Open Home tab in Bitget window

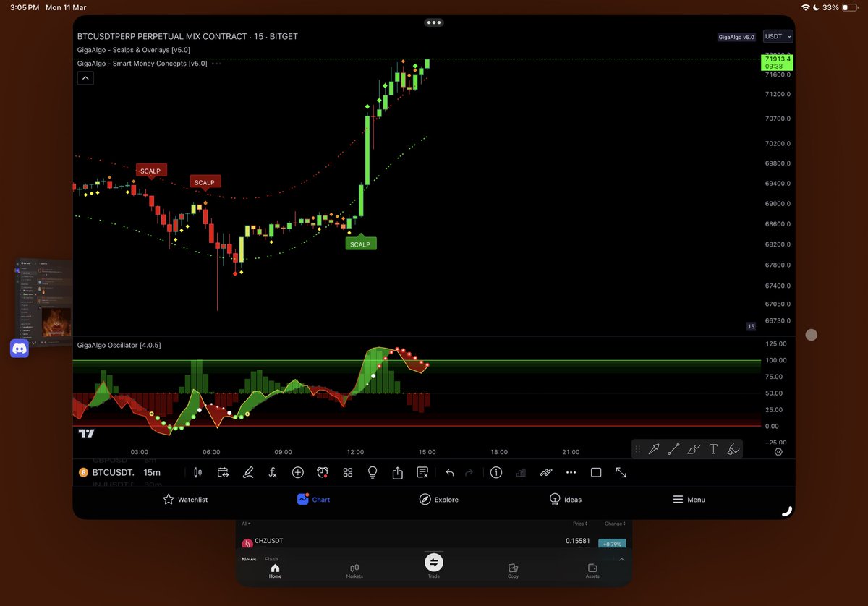click(x=275, y=571)
